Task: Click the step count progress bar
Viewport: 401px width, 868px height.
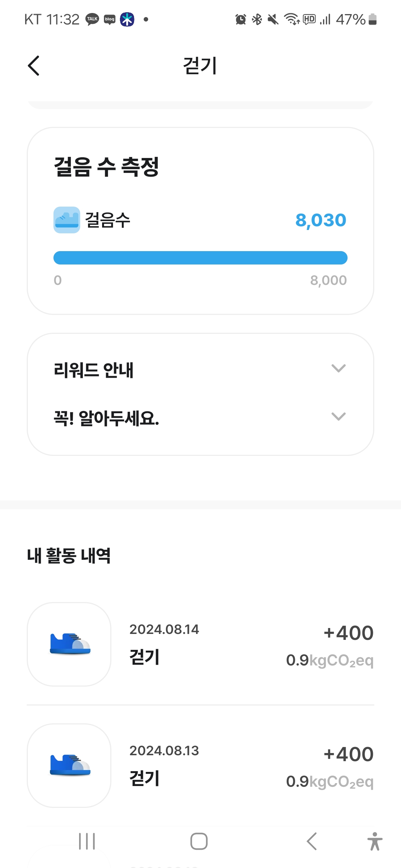Action: (200, 258)
